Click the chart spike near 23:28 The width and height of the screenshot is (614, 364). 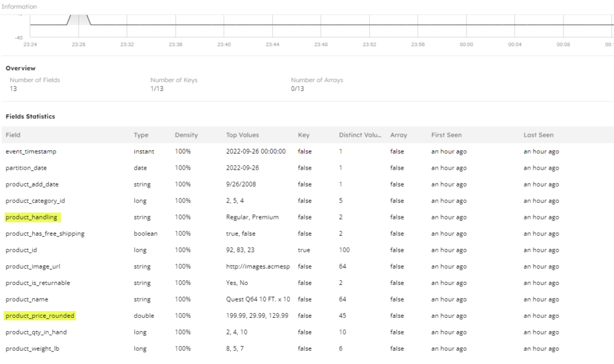pyautogui.click(x=79, y=18)
